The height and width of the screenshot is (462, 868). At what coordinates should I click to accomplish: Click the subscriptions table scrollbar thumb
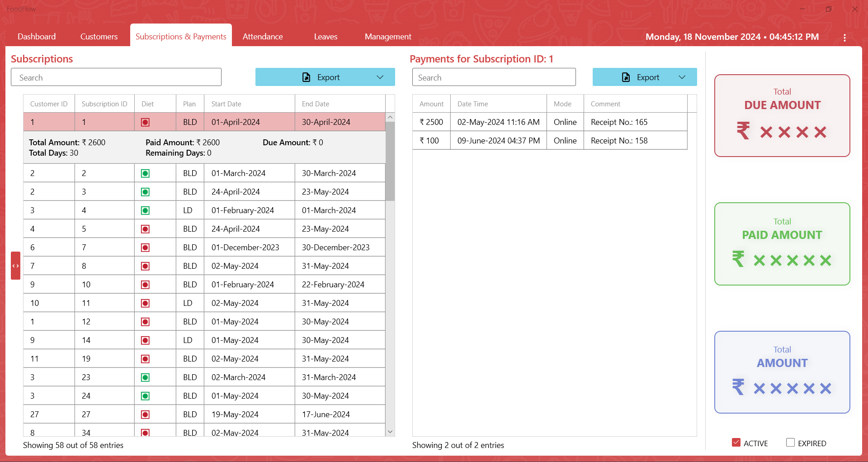(x=390, y=161)
